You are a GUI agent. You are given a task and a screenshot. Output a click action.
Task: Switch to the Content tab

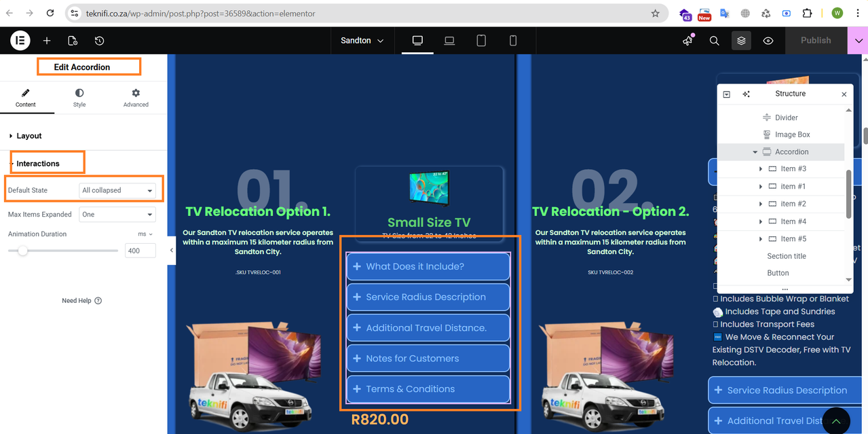click(26, 98)
